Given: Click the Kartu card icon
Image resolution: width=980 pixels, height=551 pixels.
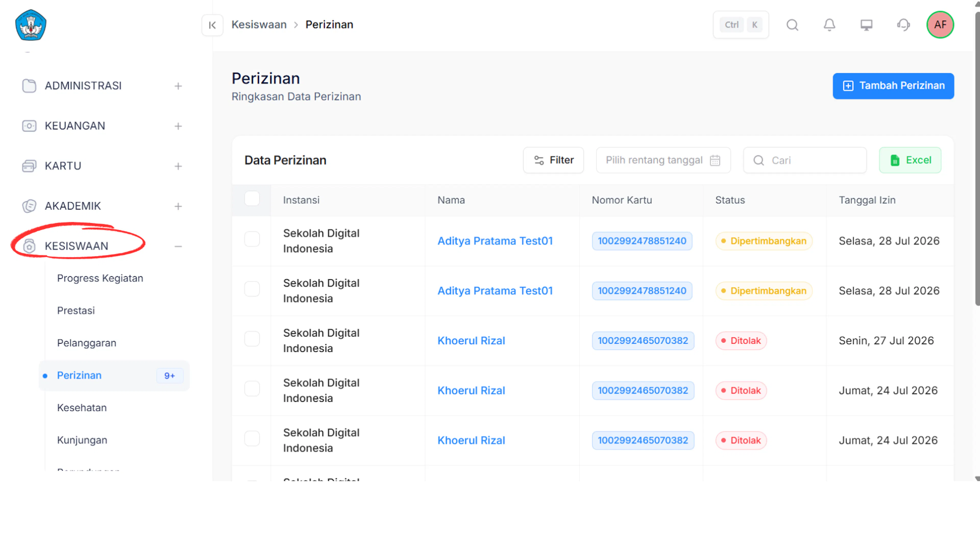Looking at the screenshot, I should pos(29,166).
